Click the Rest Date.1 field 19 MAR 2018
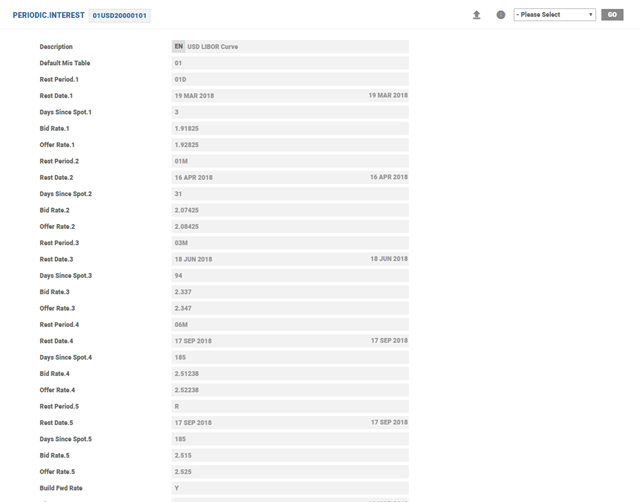 [x=290, y=96]
